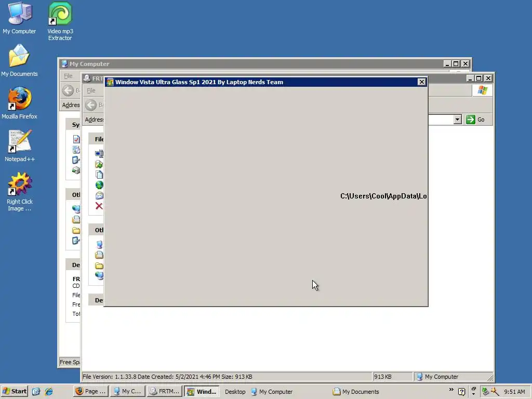The height and width of the screenshot is (399, 532).
Task: Click Windows flag logo in FRTM window
Action: (482, 90)
